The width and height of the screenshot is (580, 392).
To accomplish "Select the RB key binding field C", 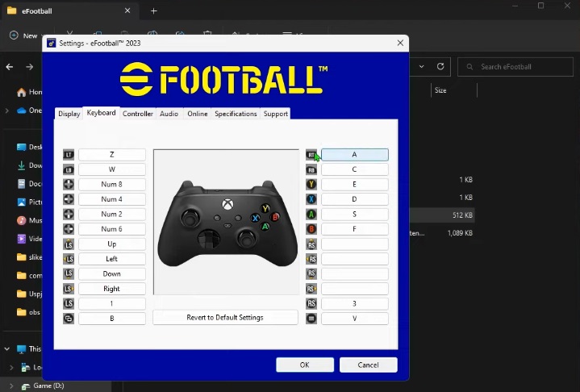I will pos(355,169).
